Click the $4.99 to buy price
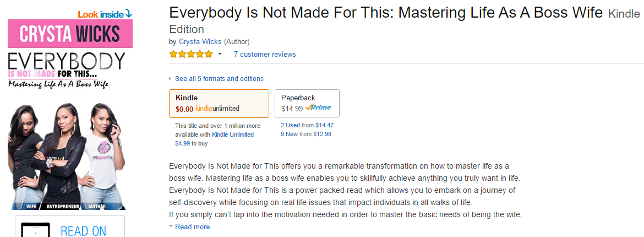The height and width of the screenshot is (237, 644). (183, 143)
